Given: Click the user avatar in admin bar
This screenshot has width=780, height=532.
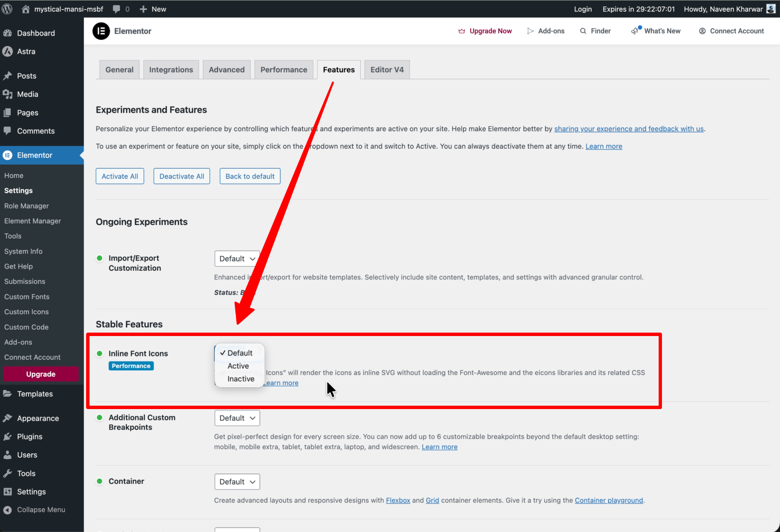Looking at the screenshot, I should (x=771, y=9).
